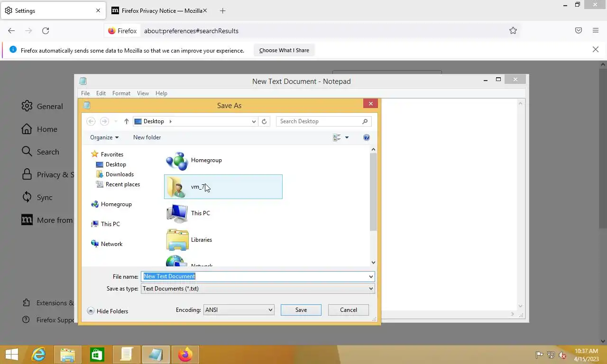This screenshot has width=607, height=364.
Task: Open the Save as type dropdown
Action: tap(371, 289)
